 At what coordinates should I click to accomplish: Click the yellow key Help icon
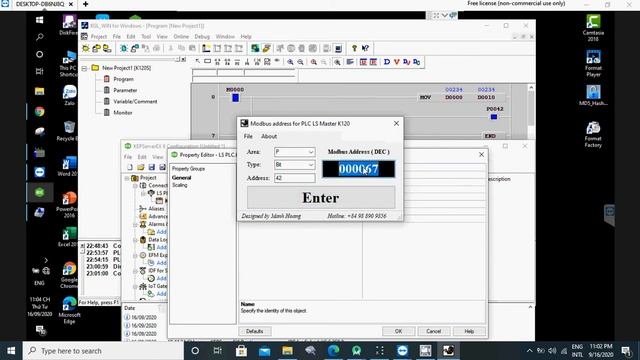[x=354, y=48]
